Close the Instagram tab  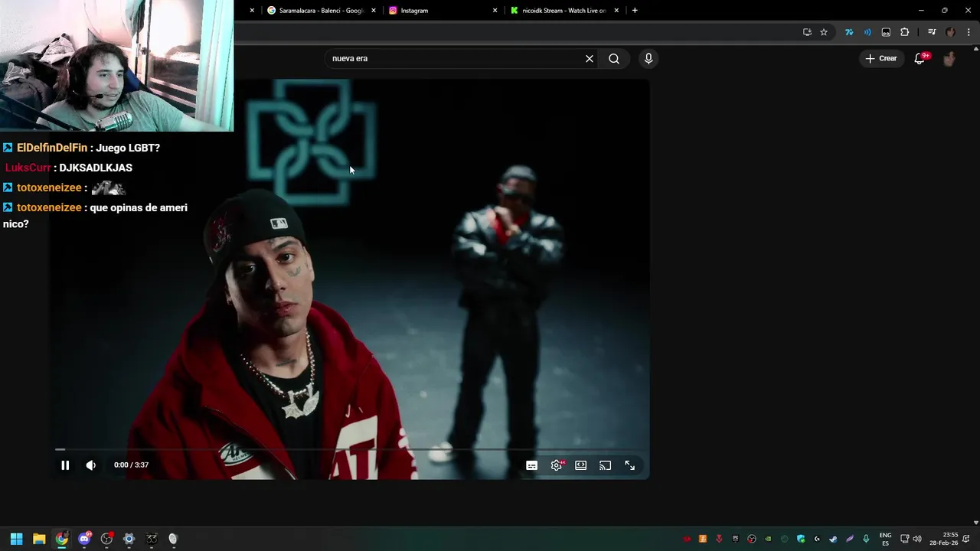pyautogui.click(x=495, y=11)
